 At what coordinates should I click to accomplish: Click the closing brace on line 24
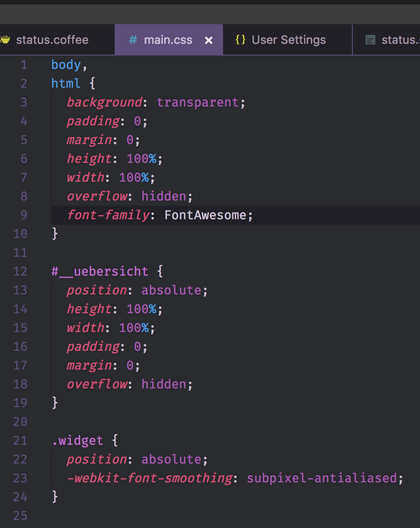click(55, 497)
